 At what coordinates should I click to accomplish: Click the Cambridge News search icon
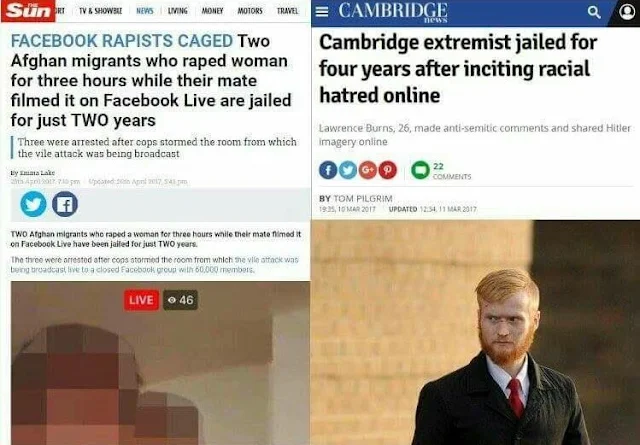click(594, 12)
